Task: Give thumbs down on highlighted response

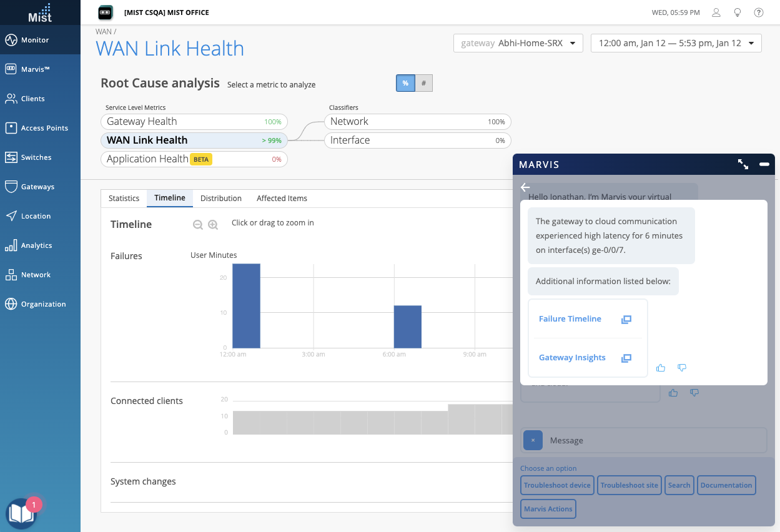Action: click(x=682, y=368)
